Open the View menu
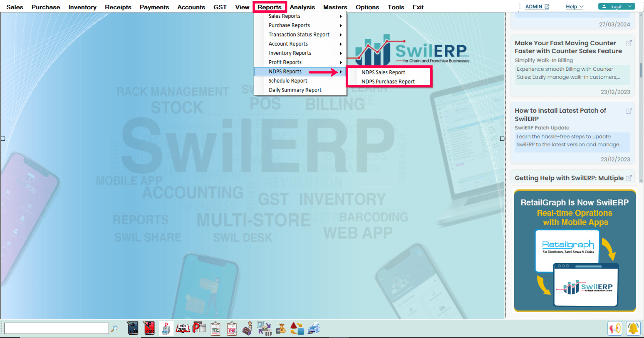This screenshot has width=644, height=338. click(242, 7)
